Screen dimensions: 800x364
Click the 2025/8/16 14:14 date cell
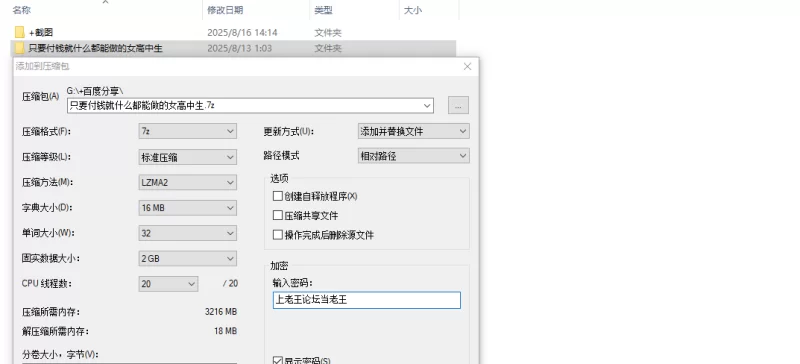pos(242,33)
